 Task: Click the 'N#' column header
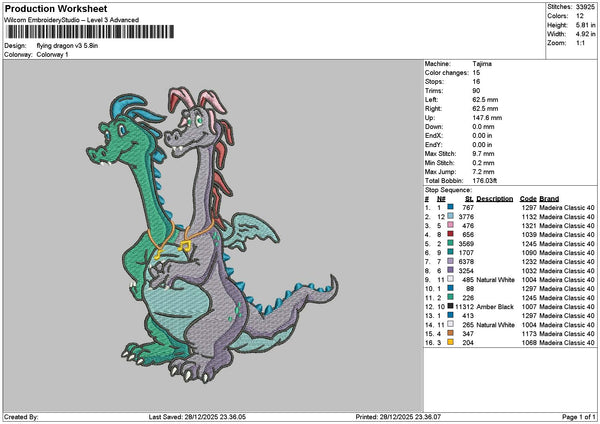(441, 199)
